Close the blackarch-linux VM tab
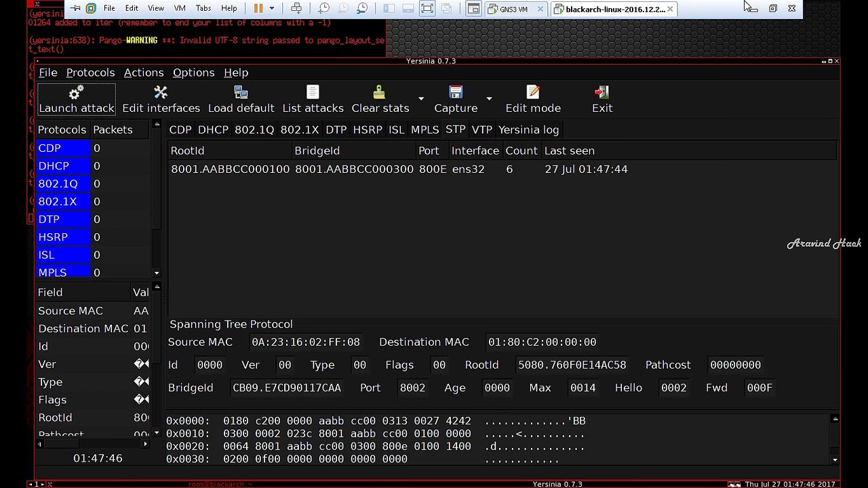 click(x=670, y=9)
